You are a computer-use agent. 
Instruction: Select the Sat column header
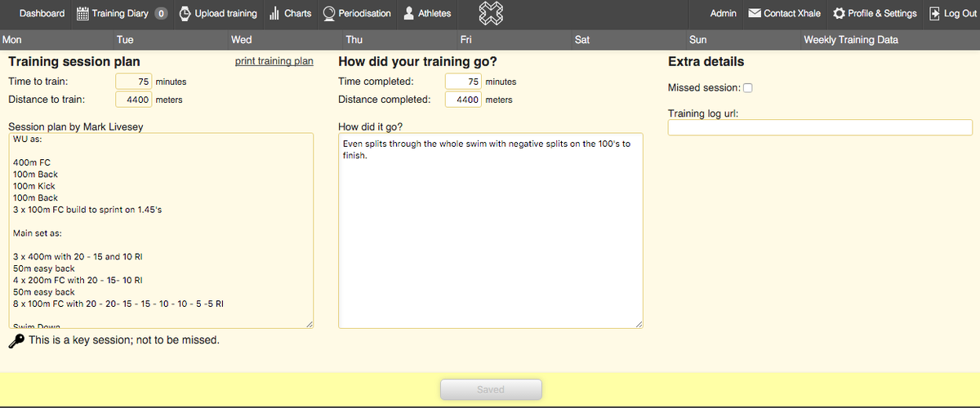(x=582, y=40)
